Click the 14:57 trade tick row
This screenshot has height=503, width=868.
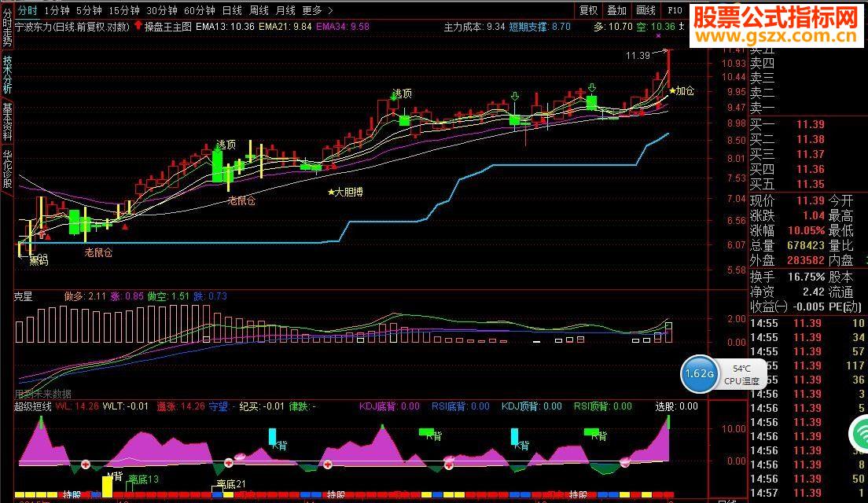click(x=807, y=493)
